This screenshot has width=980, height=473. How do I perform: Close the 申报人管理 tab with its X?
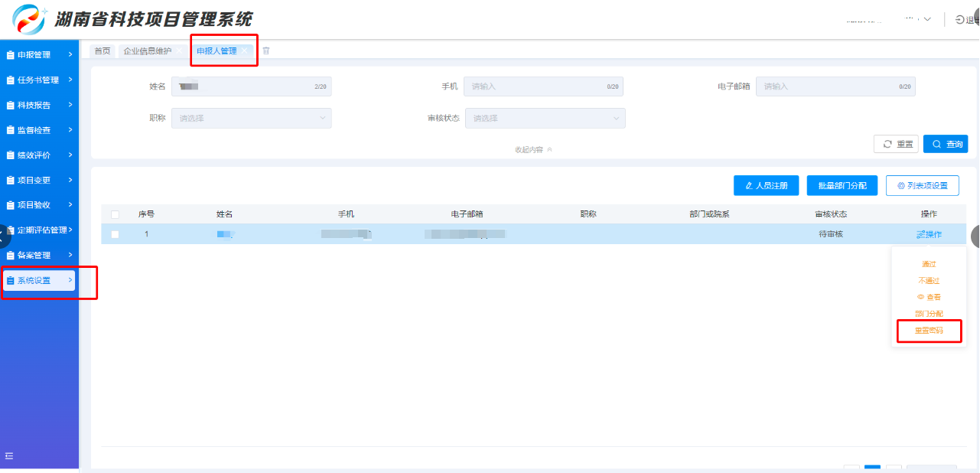245,51
